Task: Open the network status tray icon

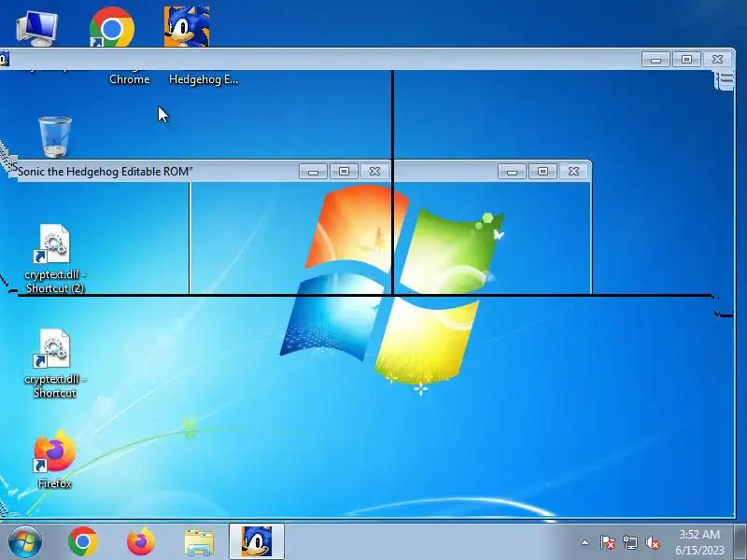Action: (x=629, y=542)
